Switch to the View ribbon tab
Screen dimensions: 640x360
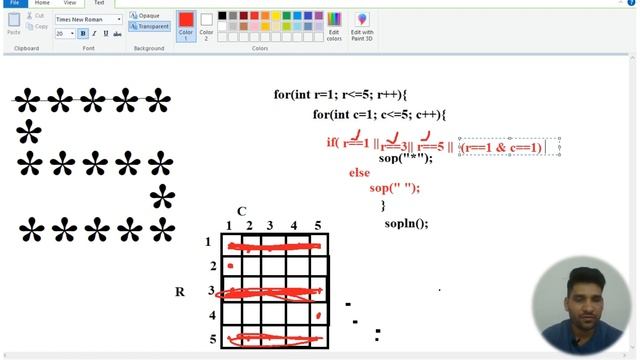[x=70, y=3]
